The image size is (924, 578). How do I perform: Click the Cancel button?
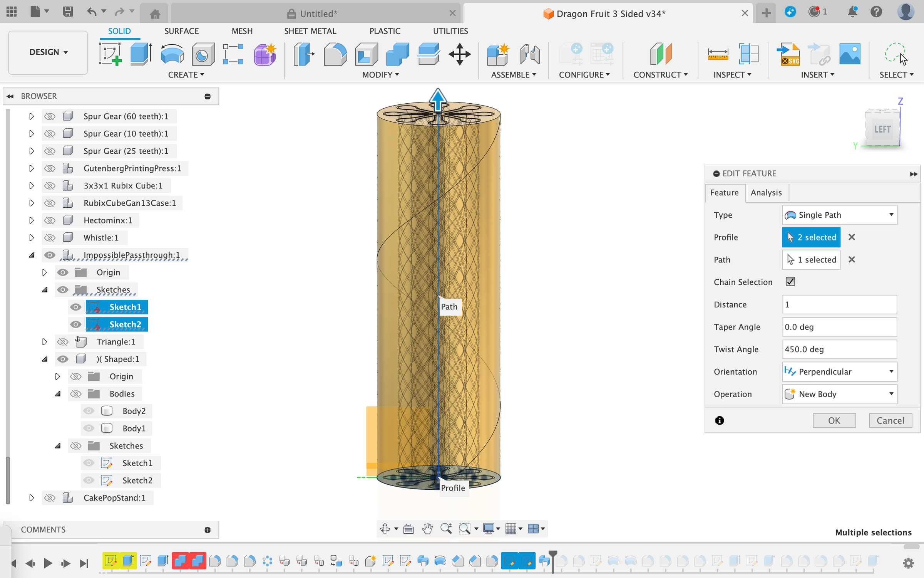click(x=890, y=420)
